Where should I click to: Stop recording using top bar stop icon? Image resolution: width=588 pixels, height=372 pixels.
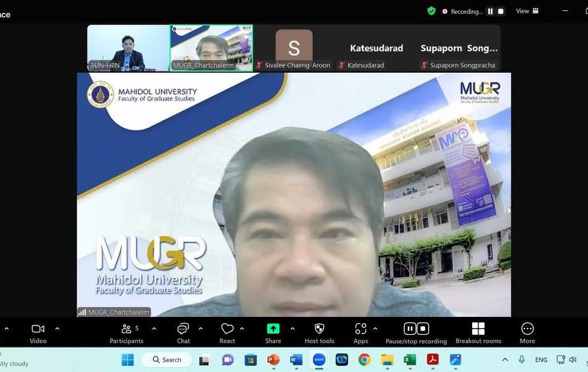pos(500,11)
